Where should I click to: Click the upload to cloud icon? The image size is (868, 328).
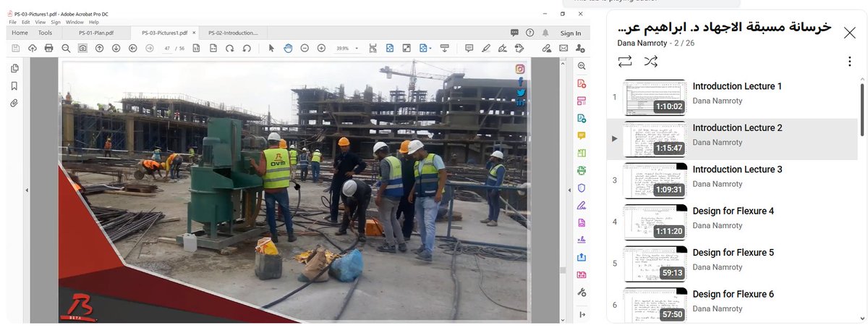33,48
